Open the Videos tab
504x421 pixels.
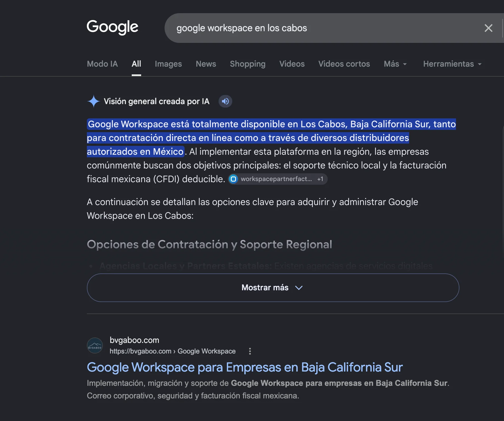292,64
